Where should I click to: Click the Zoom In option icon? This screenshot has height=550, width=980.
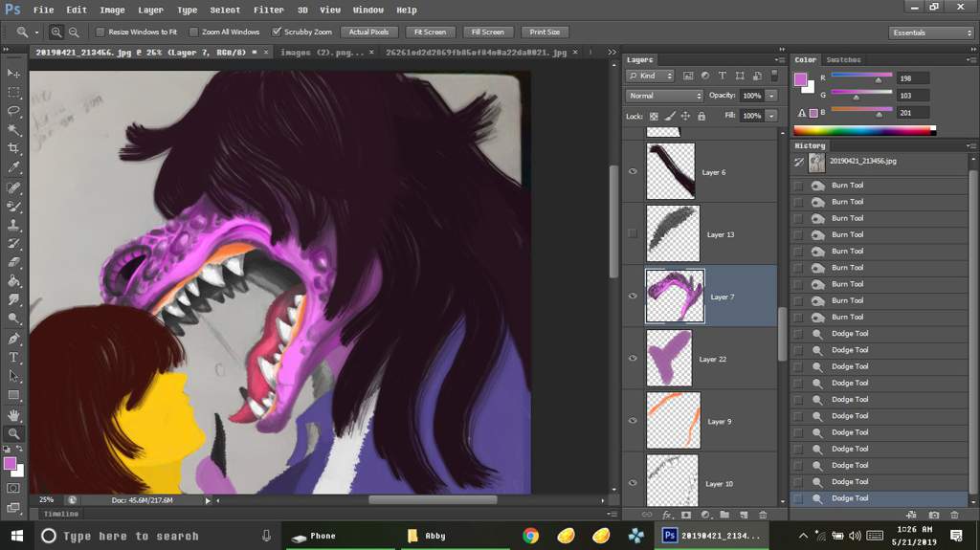click(56, 32)
